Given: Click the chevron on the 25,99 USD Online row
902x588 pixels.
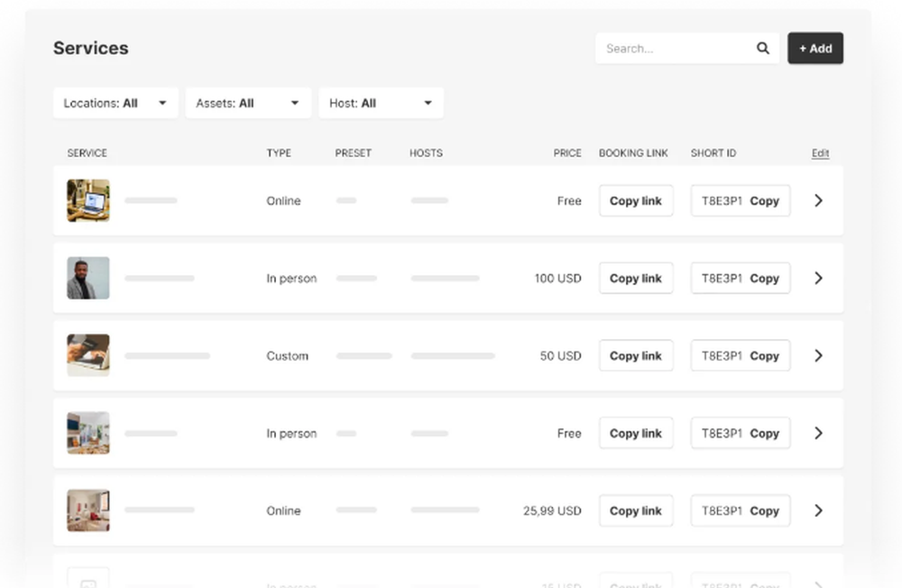Looking at the screenshot, I should click(x=818, y=510).
